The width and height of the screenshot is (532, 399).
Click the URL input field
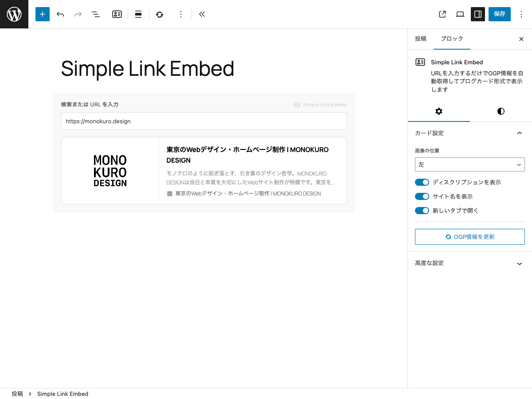click(204, 121)
